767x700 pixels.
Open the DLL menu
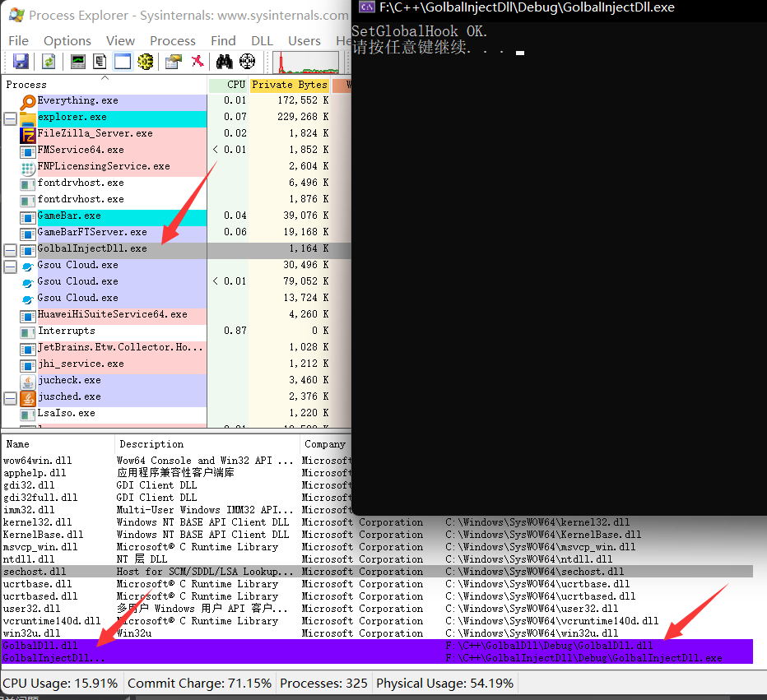(262, 40)
